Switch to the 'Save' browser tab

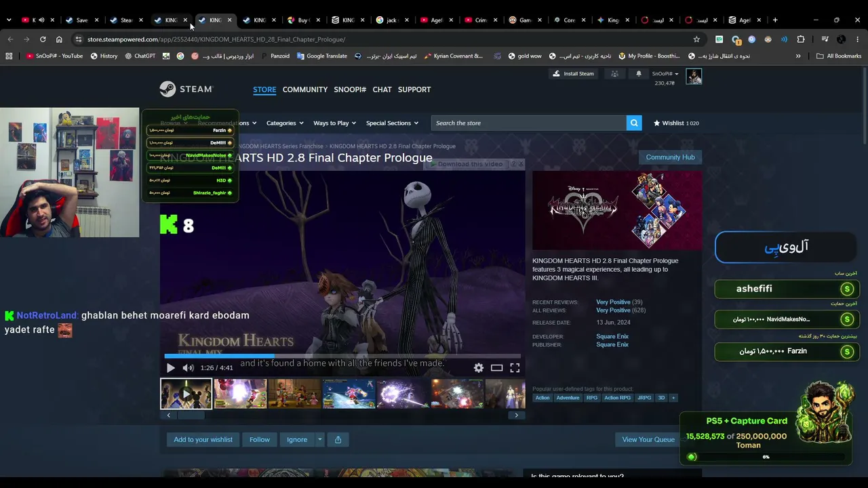coord(83,20)
